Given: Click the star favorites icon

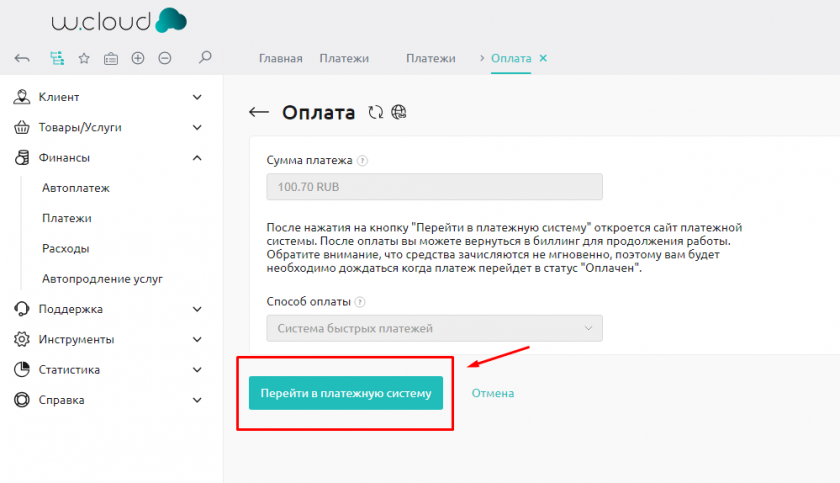Looking at the screenshot, I should coord(84,58).
